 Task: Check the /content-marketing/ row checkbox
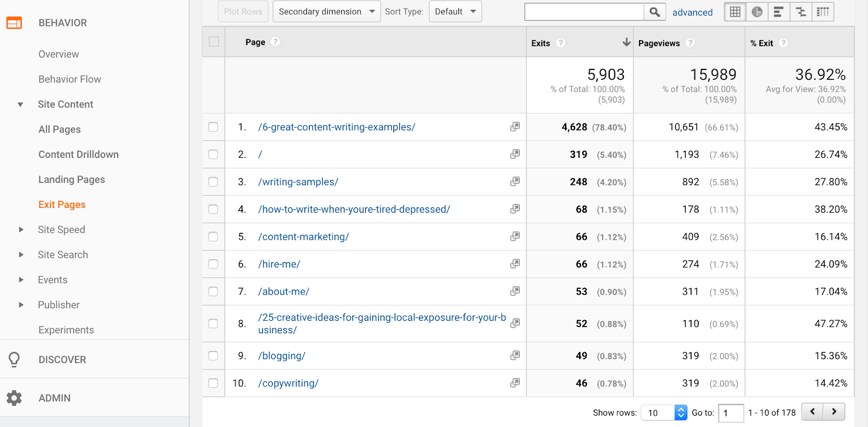213,237
